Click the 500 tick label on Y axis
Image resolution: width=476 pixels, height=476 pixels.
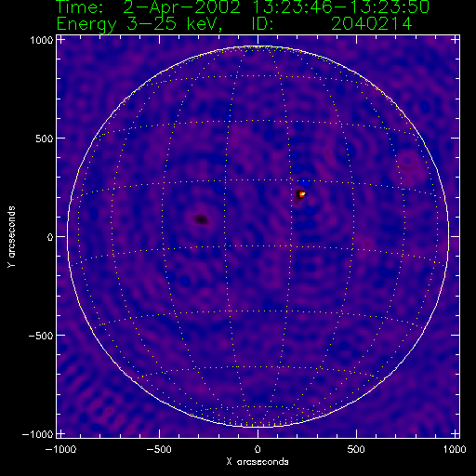45,139
